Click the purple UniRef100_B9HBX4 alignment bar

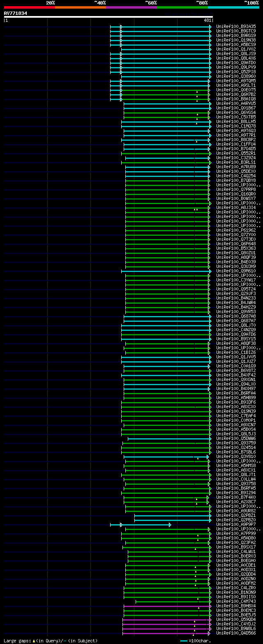click(168, 606)
